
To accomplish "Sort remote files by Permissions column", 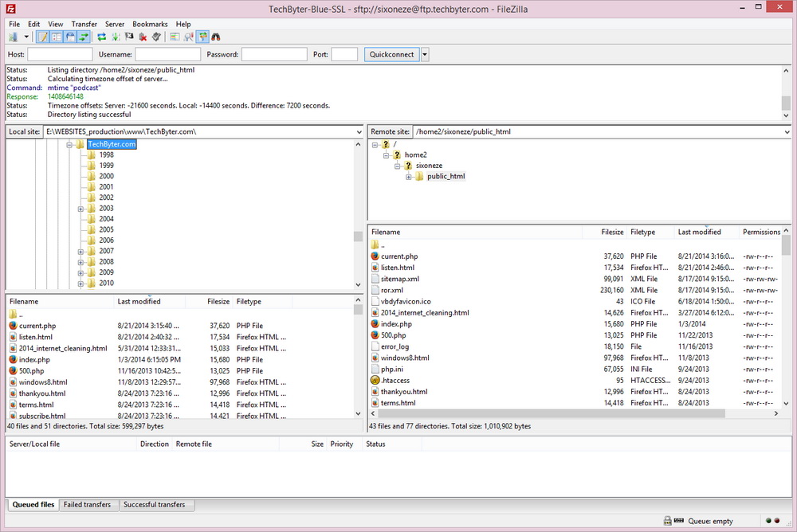I will click(761, 232).
